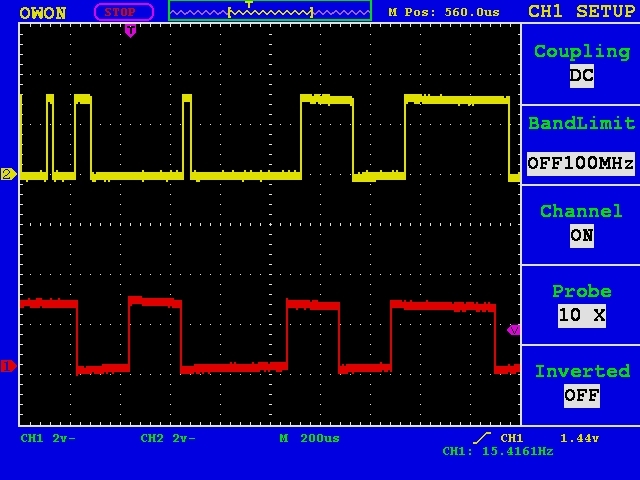Select the Coupling DC menu option

[582, 64]
